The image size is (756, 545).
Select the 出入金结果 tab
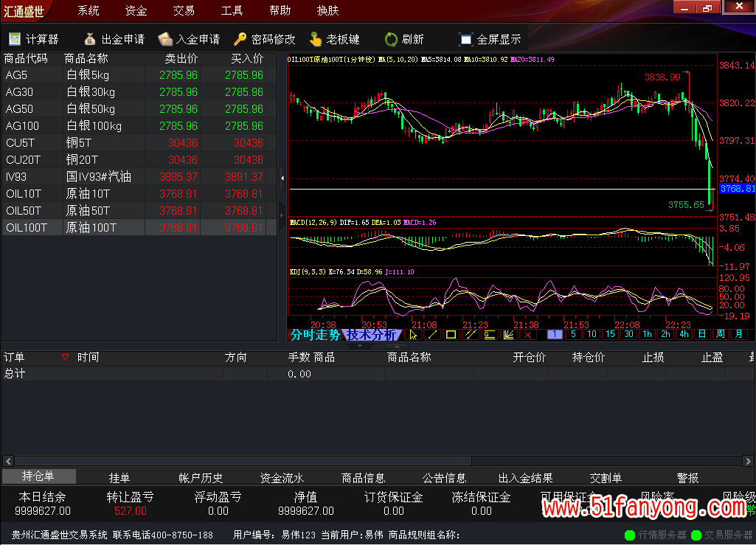526,478
